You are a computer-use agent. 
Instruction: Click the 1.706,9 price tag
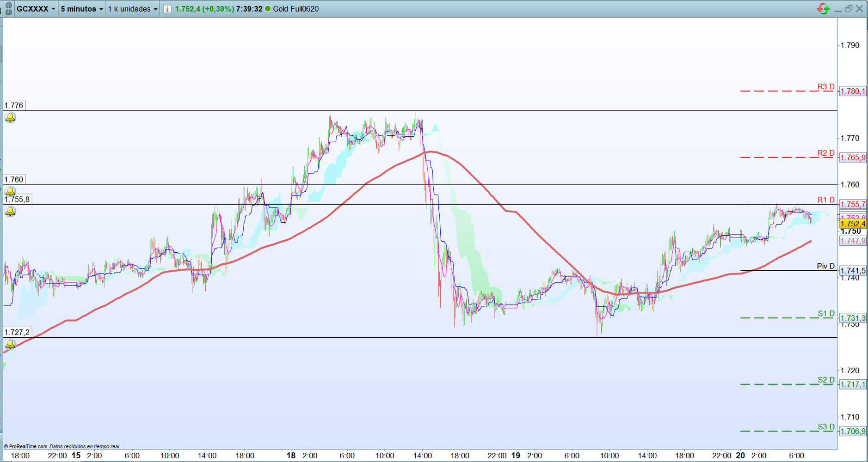[853, 432]
